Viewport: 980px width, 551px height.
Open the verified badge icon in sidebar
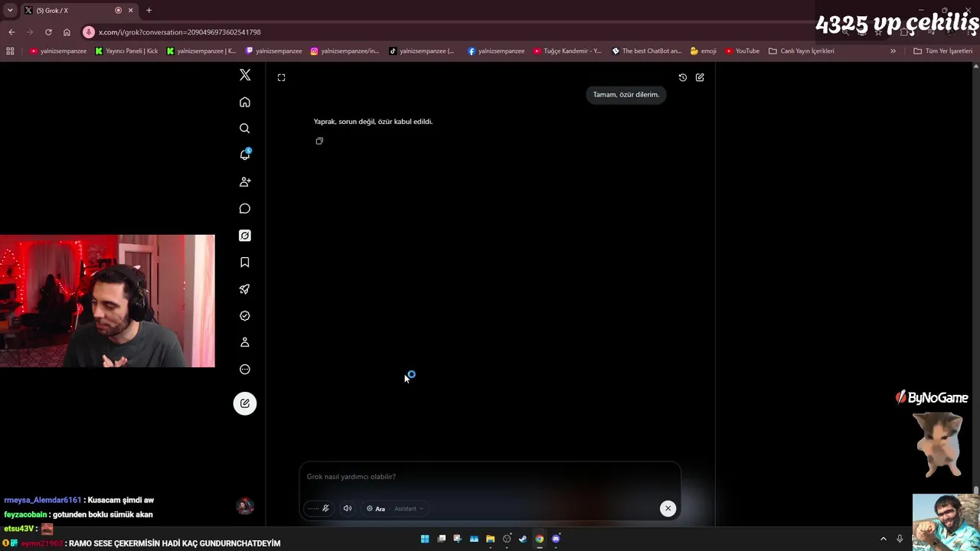pyautogui.click(x=245, y=316)
